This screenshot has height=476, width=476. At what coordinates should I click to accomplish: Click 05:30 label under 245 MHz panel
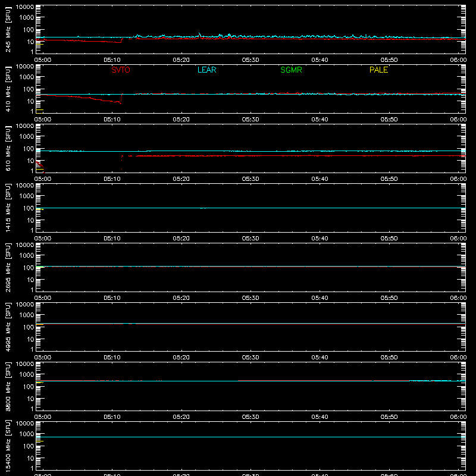[x=250, y=60]
